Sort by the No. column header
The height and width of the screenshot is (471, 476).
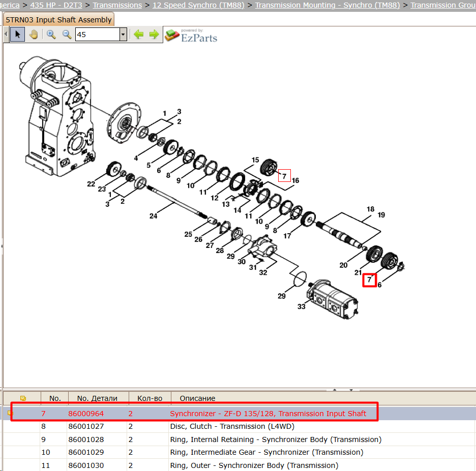(55, 398)
